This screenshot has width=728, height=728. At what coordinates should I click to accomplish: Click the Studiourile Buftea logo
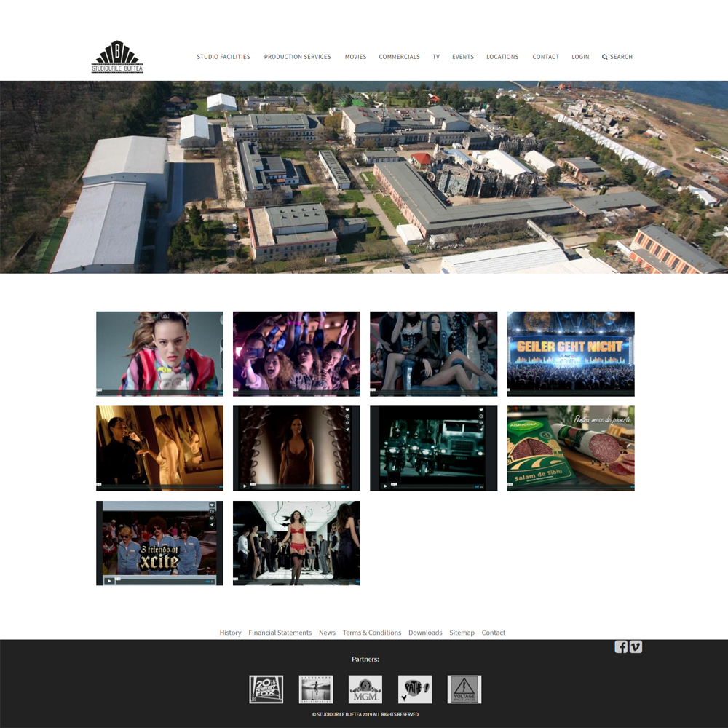(x=117, y=57)
